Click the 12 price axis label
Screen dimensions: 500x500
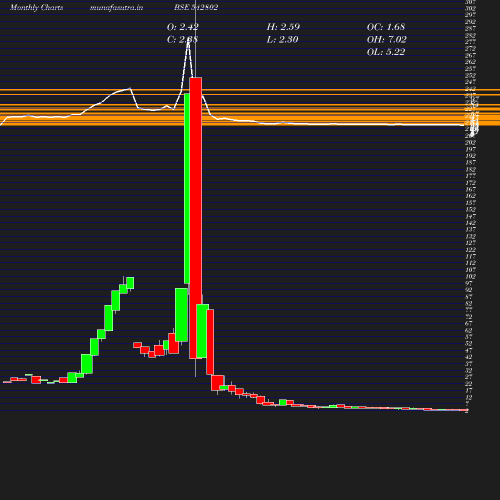[x=469, y=397]
